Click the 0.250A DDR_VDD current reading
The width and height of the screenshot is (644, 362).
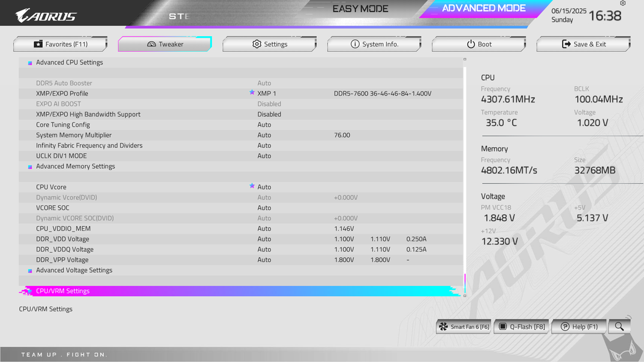pyautogui.click(x=416, y=239)
